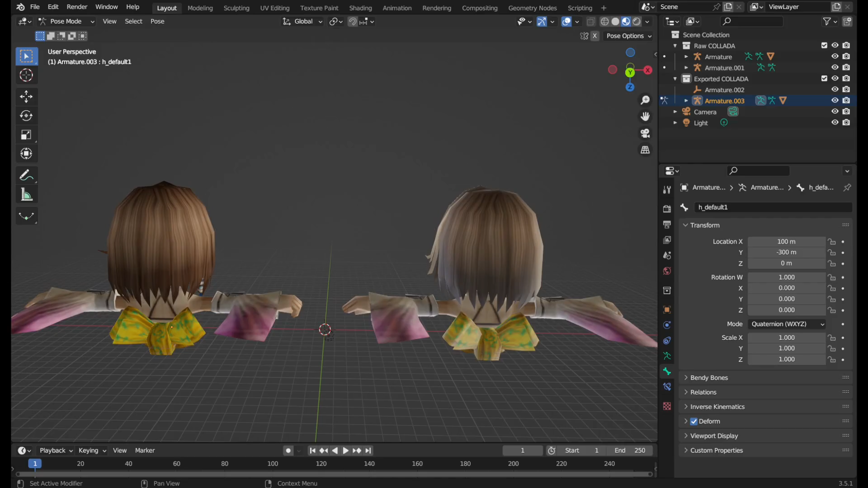Switch to the Sculpting workspace tab
This screenshot has width=868, height=488.
pyautogui.click(x=236, y=8)
